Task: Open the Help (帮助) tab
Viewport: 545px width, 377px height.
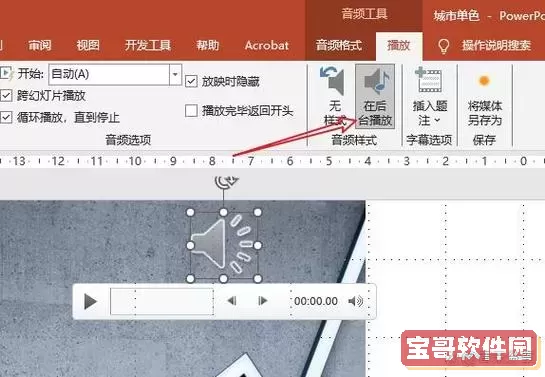Action: pos(208,46)
